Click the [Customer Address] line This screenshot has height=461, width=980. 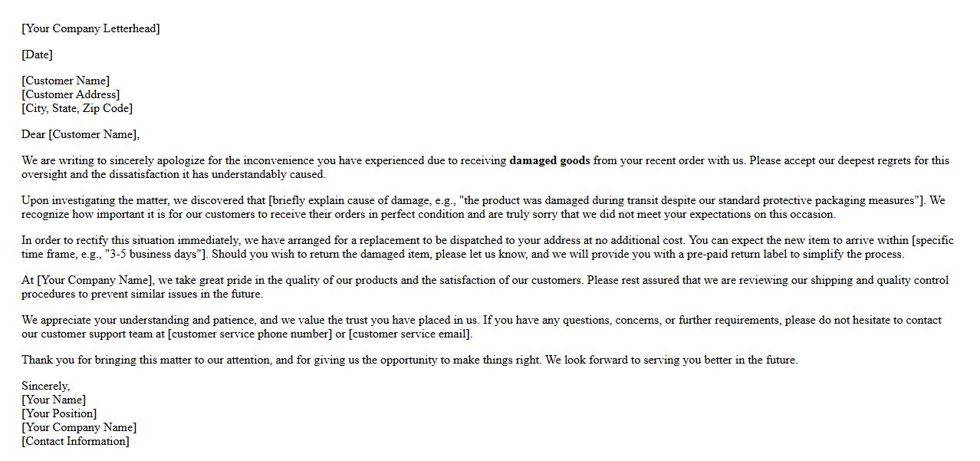[71, 95]
